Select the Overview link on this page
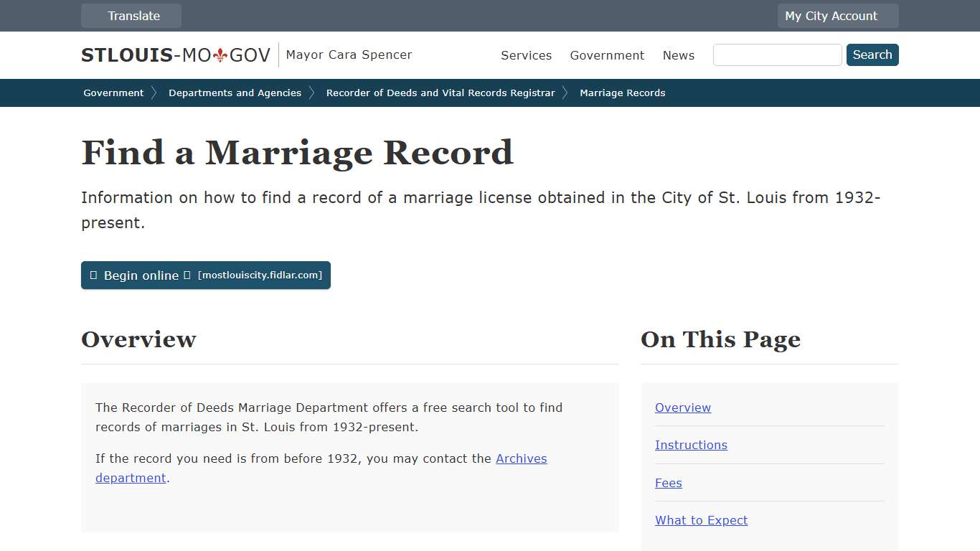980x551 pixels. (x=682, y=408)
